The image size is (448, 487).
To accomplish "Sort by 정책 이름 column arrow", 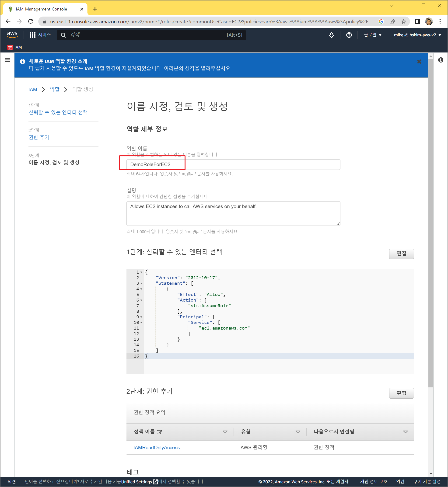I will pos(225,432).
